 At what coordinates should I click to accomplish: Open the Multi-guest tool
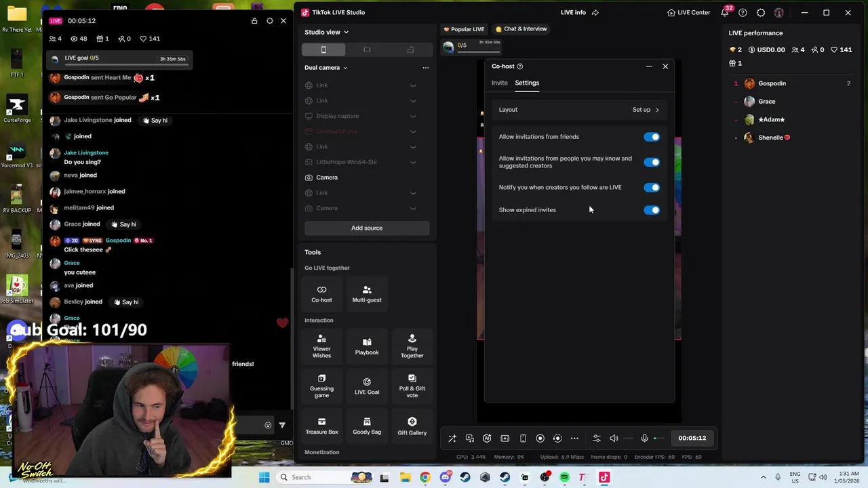click(367, 293)
